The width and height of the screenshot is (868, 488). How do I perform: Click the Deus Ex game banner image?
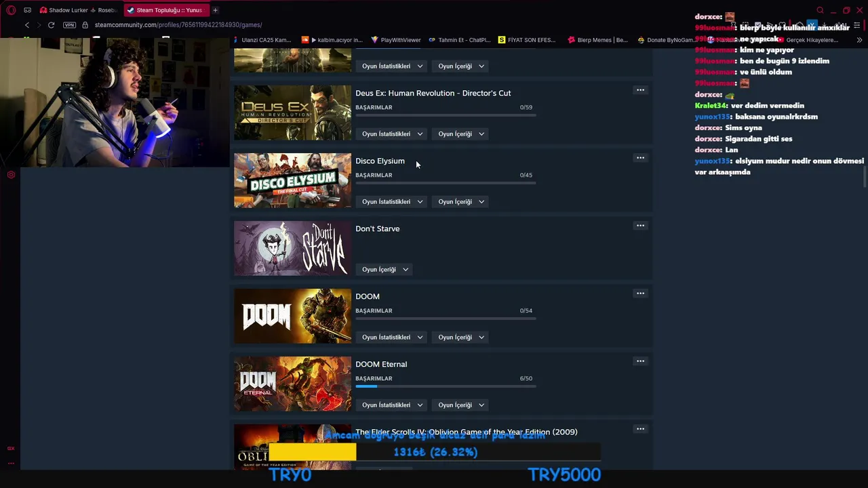[292, 113]
